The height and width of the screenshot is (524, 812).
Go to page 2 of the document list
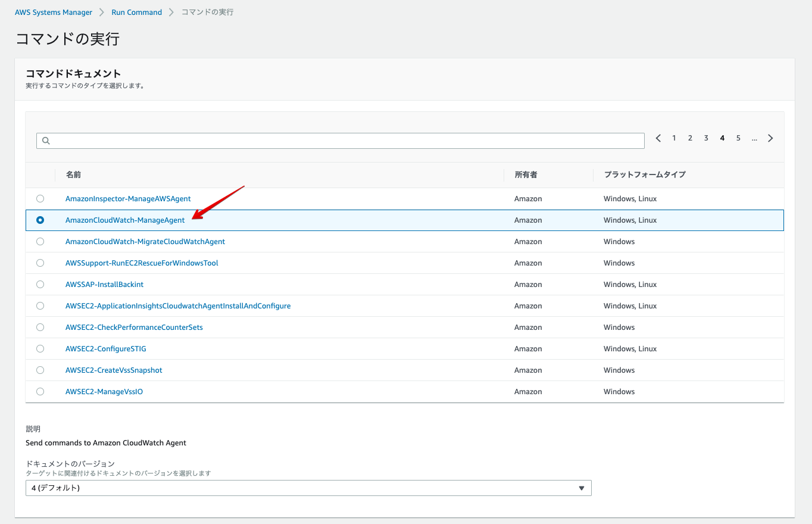(x=690, y=138)
